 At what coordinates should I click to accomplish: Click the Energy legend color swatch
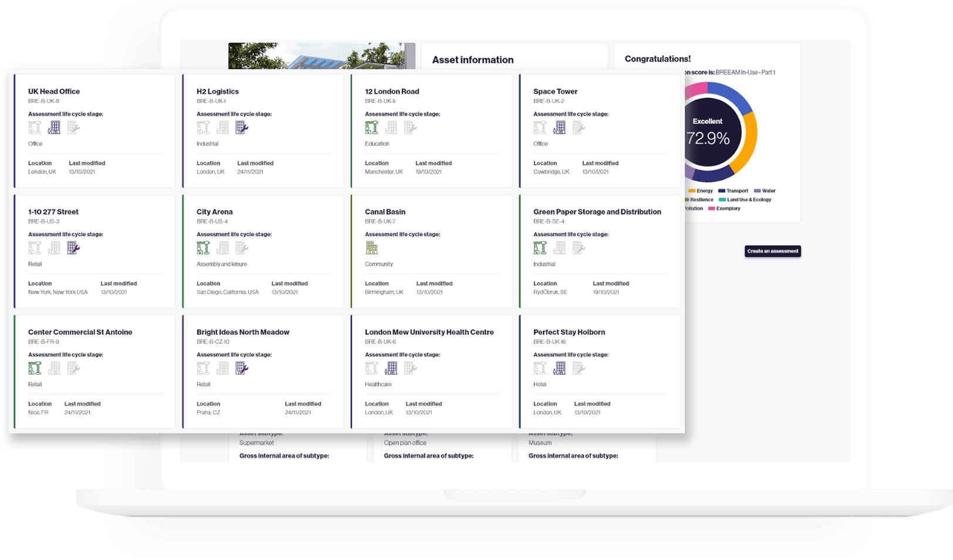[692, 191]
